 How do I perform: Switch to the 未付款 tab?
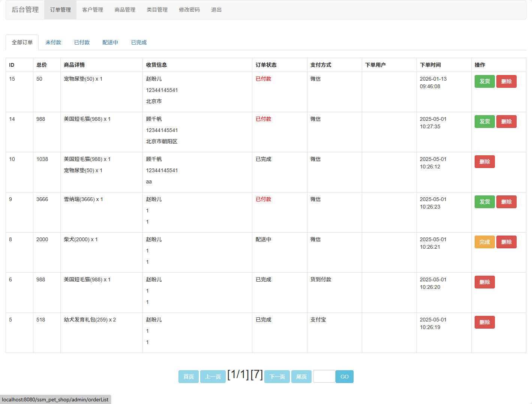point(53,42)
